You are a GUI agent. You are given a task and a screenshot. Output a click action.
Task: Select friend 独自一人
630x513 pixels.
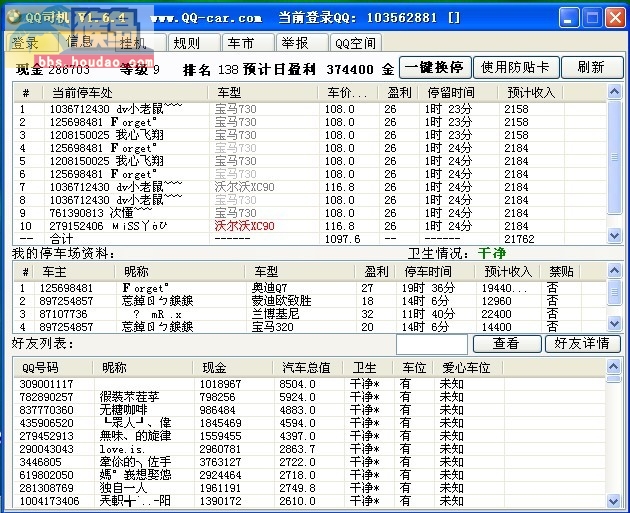coord(310,488)
